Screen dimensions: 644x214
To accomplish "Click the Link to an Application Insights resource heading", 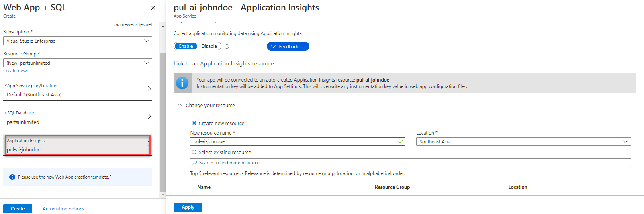I will 224,63.
